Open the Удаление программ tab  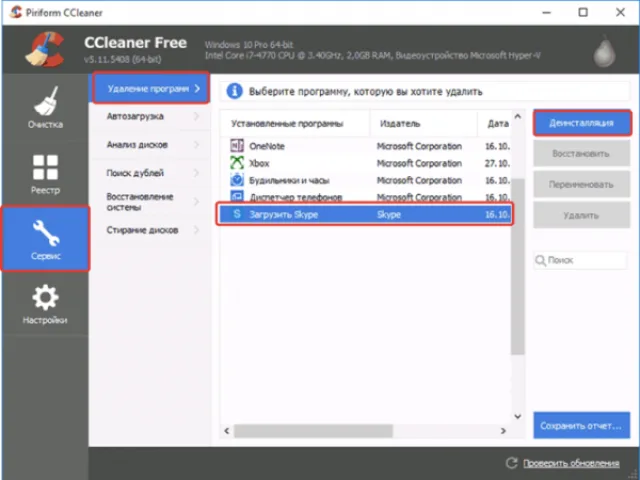pyautogui.click(x=151, y=88)
